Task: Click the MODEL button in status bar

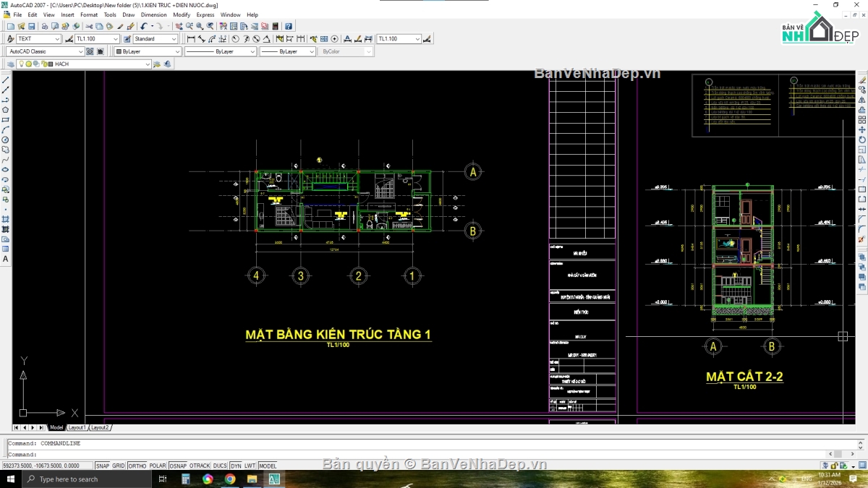Action: pyautogui.click(x=268, y=466)
